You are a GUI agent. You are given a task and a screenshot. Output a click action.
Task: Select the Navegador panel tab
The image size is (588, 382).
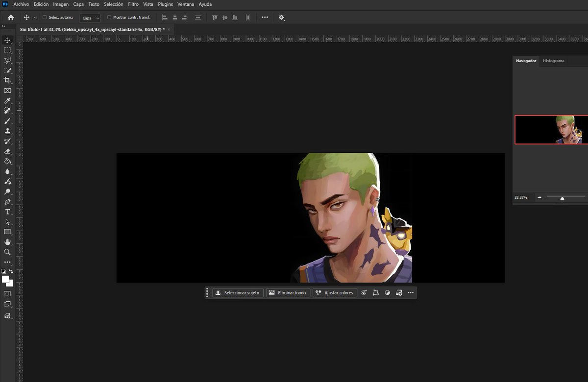click(x=526, y=61)
